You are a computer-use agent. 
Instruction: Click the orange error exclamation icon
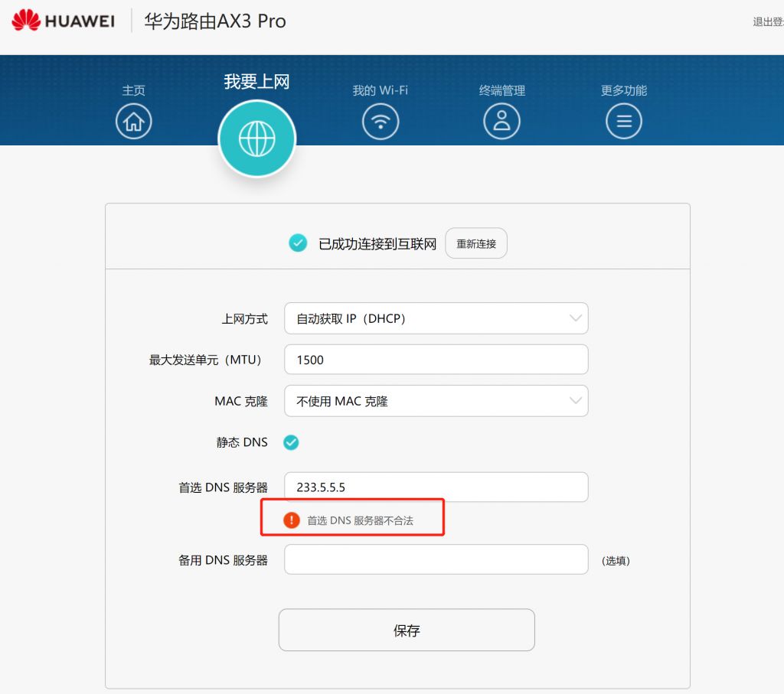coord(292,520)
